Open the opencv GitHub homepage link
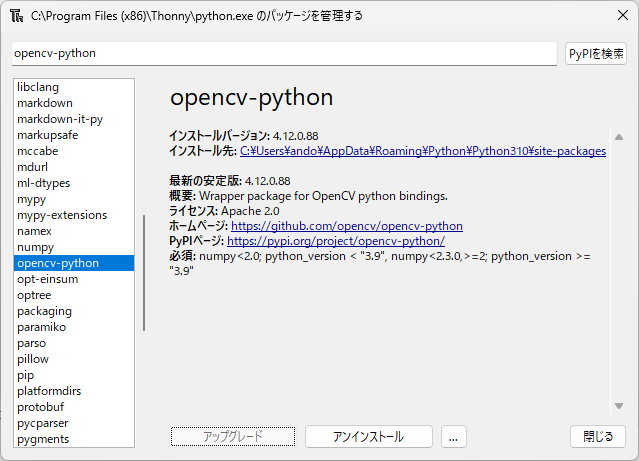 [346, 226]
